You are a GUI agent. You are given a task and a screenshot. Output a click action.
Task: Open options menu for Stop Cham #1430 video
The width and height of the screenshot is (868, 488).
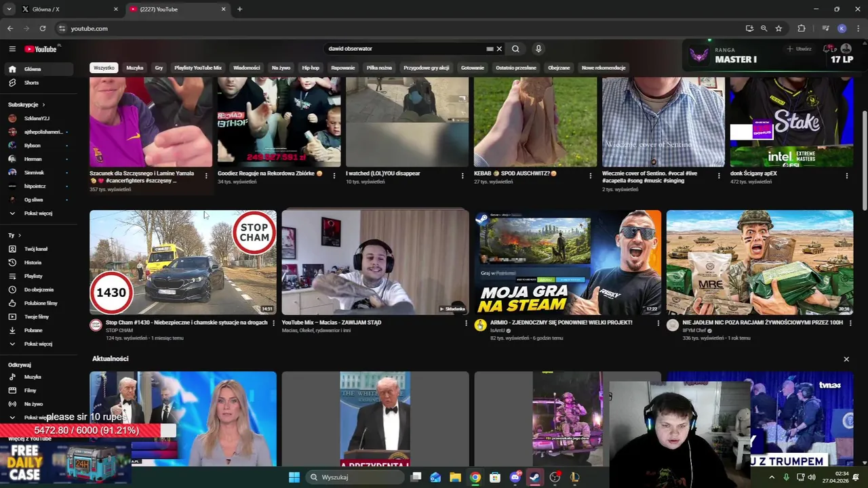273,323
